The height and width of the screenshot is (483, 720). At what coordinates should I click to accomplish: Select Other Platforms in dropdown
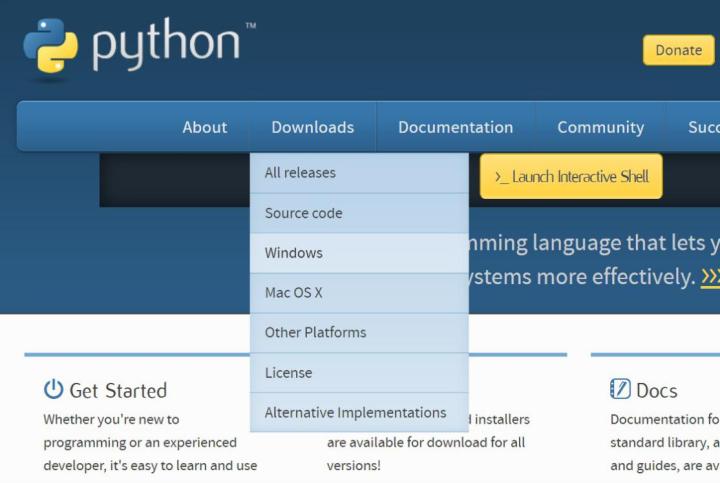pos(359,333)
